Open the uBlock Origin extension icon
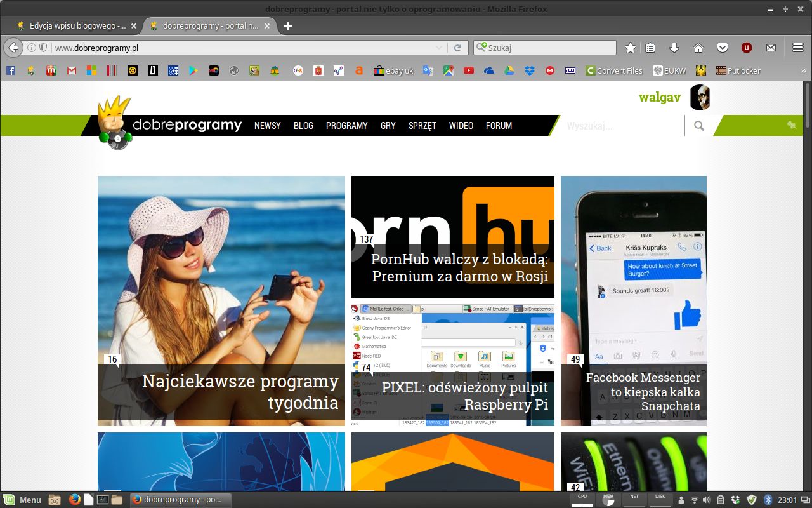812x508 pixels. pos(747,48)
